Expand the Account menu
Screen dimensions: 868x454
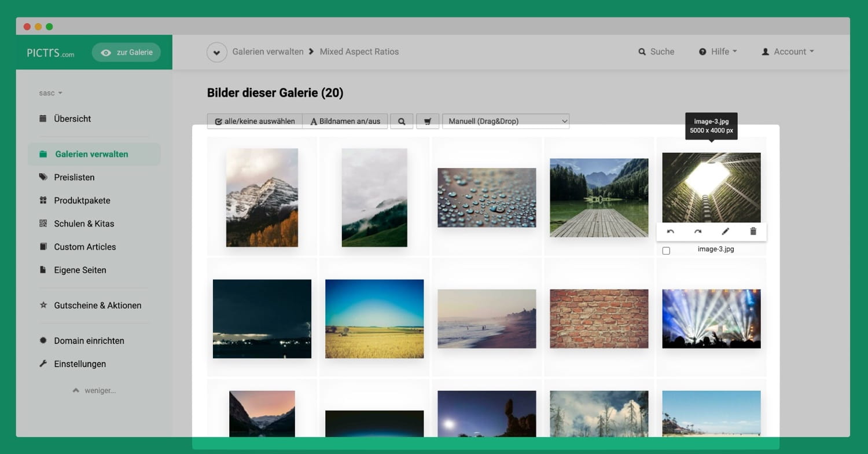[x=788, y=52]
